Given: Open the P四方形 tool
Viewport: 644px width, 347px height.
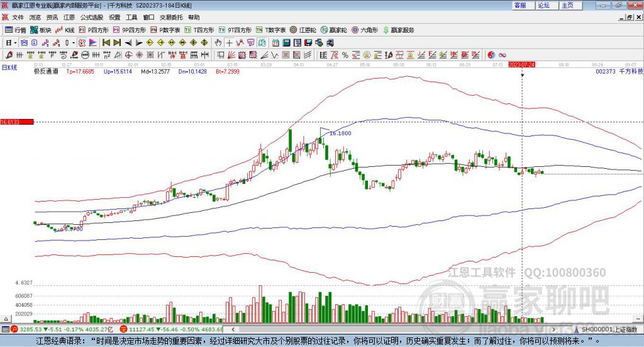Looking at the screenshot, I should (x=94, y=30).
